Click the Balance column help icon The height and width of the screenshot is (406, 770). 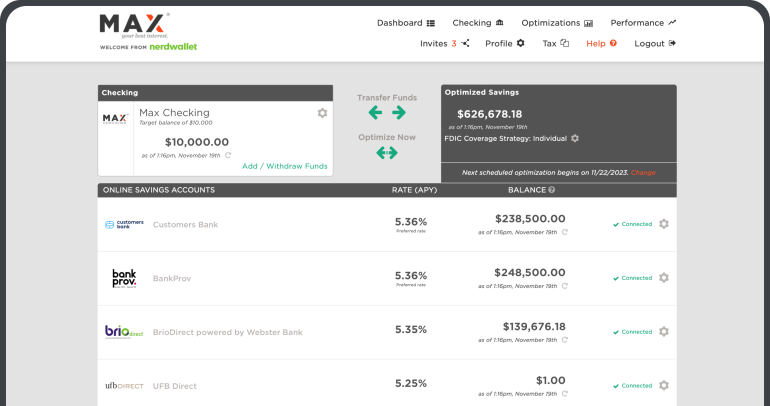(x=551, y=190)
